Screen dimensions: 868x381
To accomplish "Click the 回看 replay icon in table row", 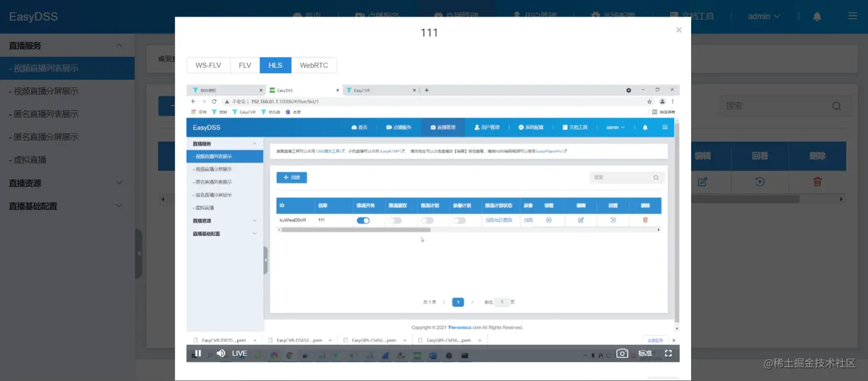I will pos(759,182).
